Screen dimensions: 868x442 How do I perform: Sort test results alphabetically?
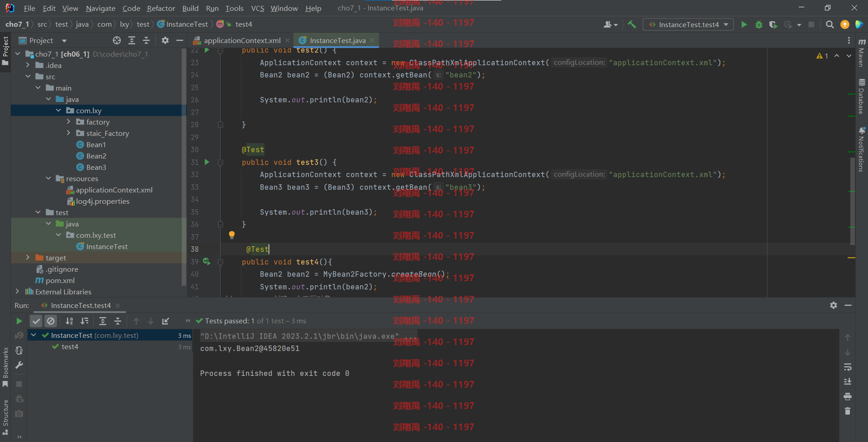coord(69,321)
